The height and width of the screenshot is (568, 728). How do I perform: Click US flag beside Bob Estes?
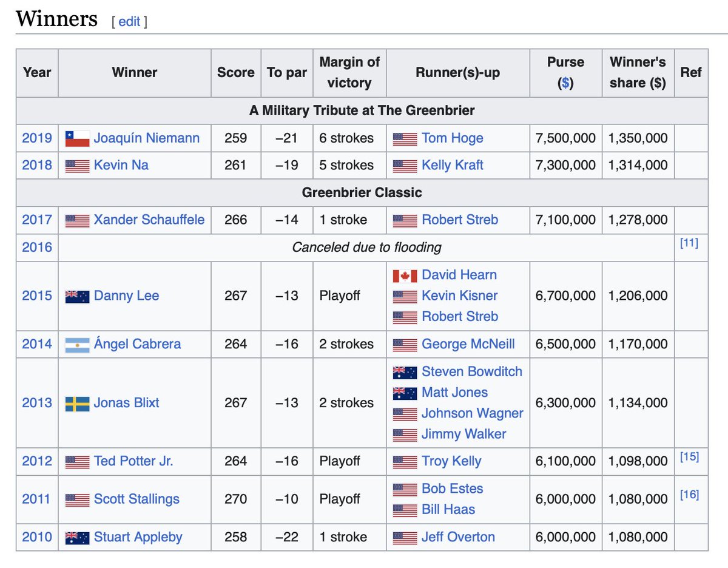coord(405,489)
